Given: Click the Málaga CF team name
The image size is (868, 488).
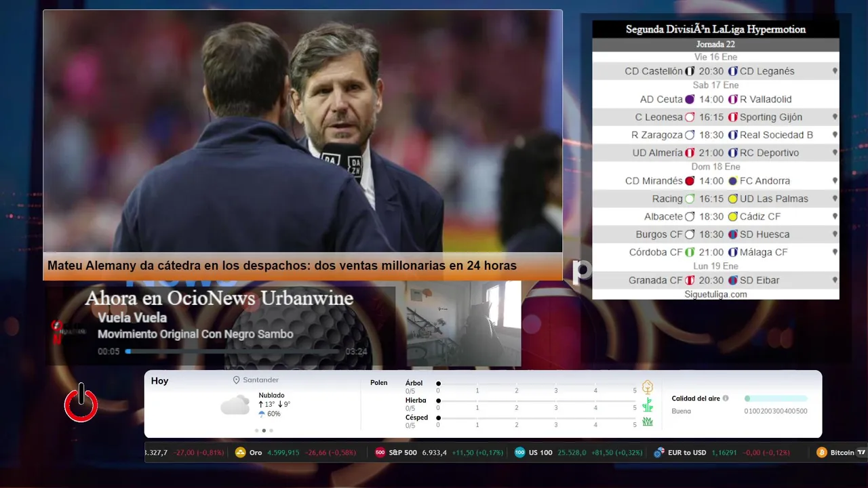Looking at the screenshot, I should (764, 252).
